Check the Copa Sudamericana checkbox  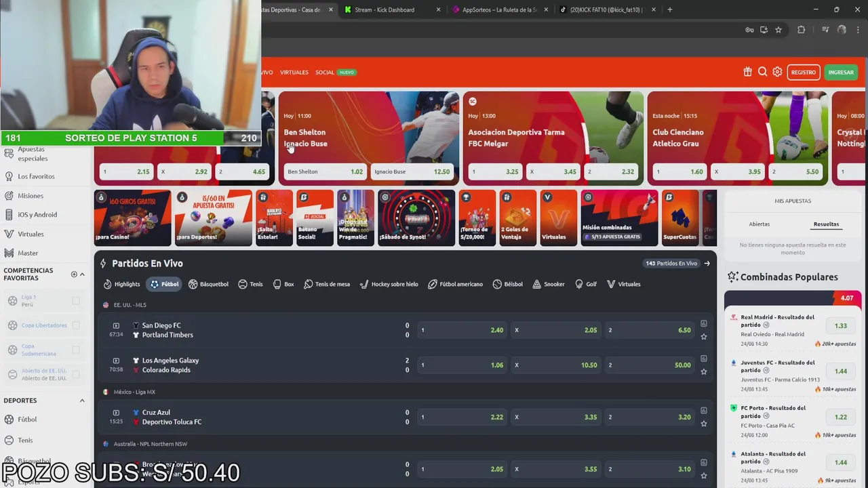pyautogui.click(x=76, y=350)
